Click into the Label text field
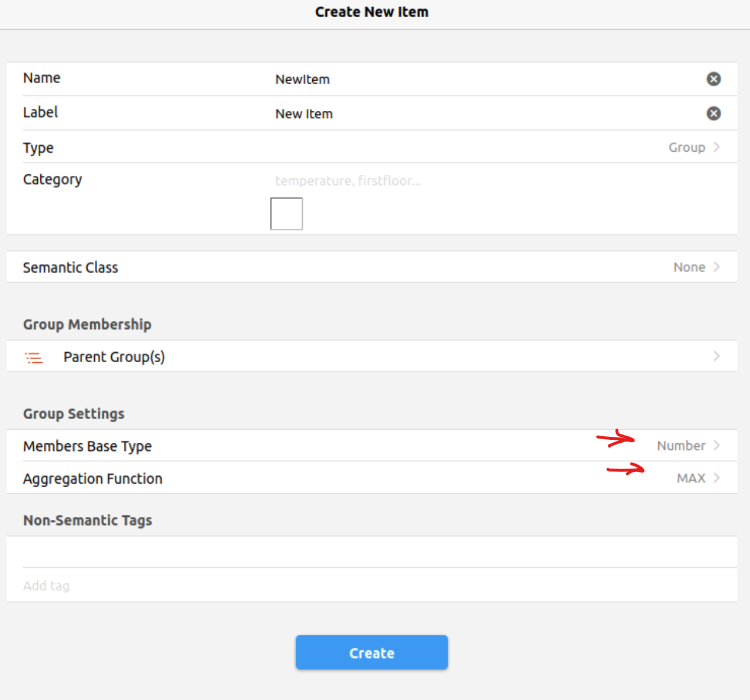Viewport: 750px width, 700px height. 474,114
